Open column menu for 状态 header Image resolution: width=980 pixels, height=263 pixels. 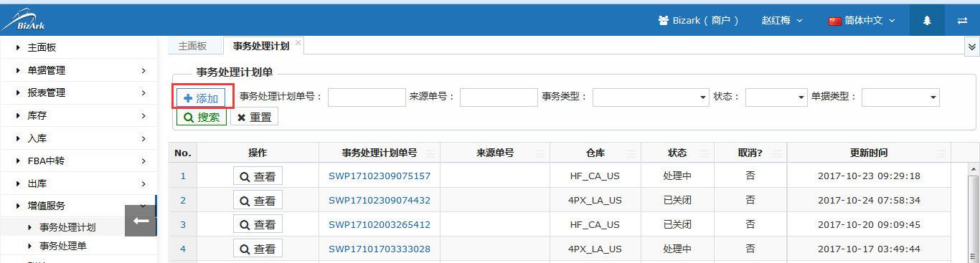704,153
